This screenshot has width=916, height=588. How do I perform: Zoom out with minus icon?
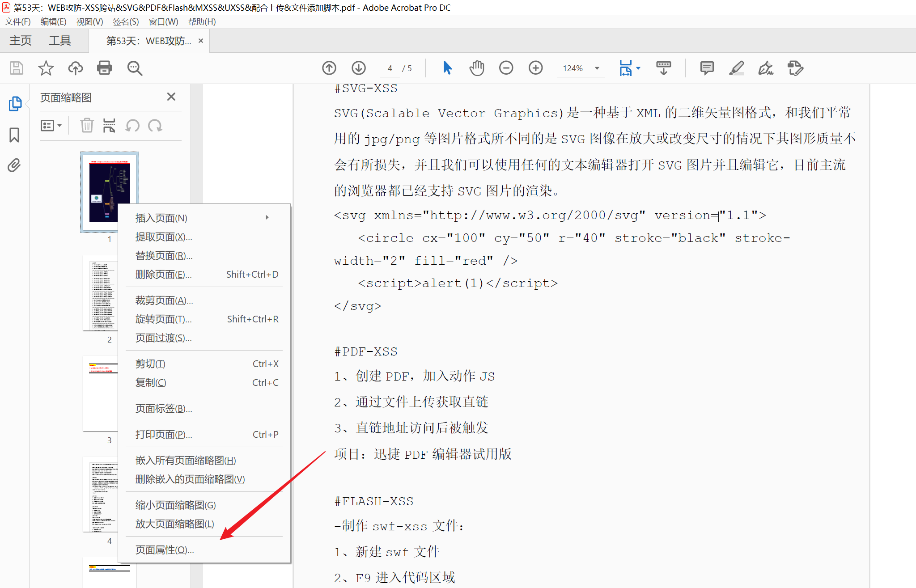[x=506, y=68]
